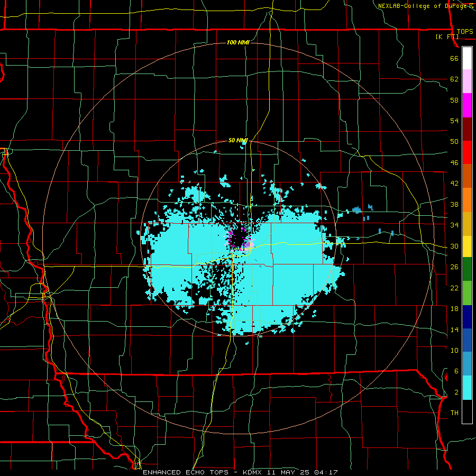Click the legend value '34'
476x476 pixels.
(x=454, y=225)
